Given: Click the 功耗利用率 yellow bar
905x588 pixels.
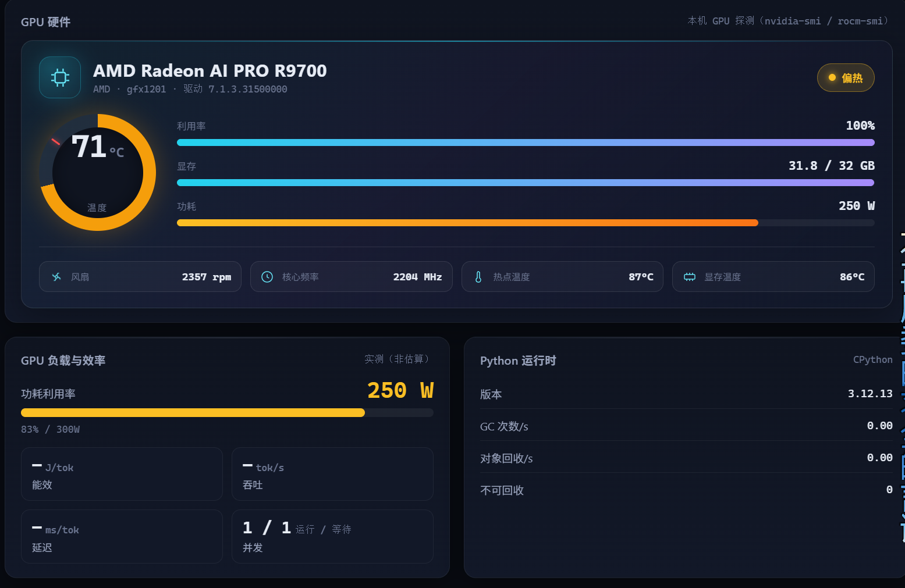Looking at the screenshot, I should tap(227, 412).
